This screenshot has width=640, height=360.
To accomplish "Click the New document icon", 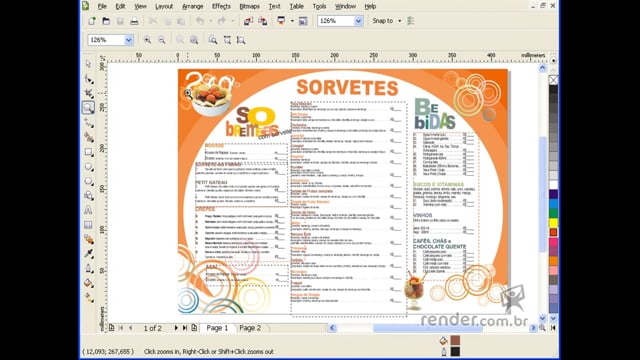I will point(92,21).
